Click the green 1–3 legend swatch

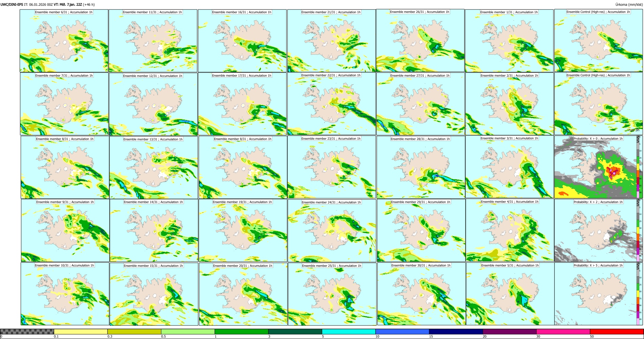pos(241,332)
